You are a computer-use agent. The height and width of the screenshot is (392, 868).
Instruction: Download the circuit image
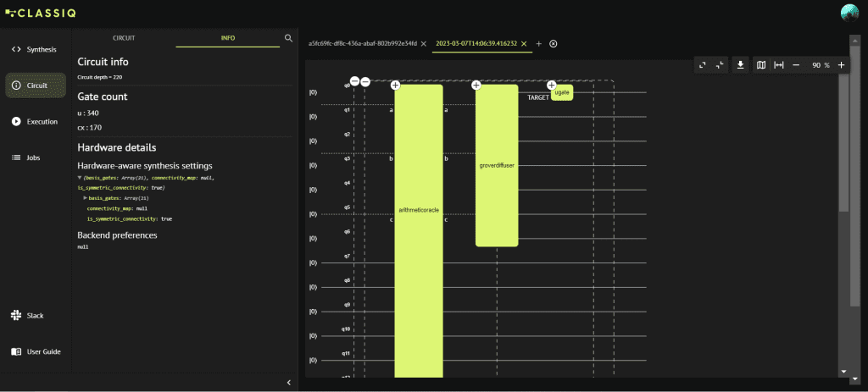[x=740, y=65]
